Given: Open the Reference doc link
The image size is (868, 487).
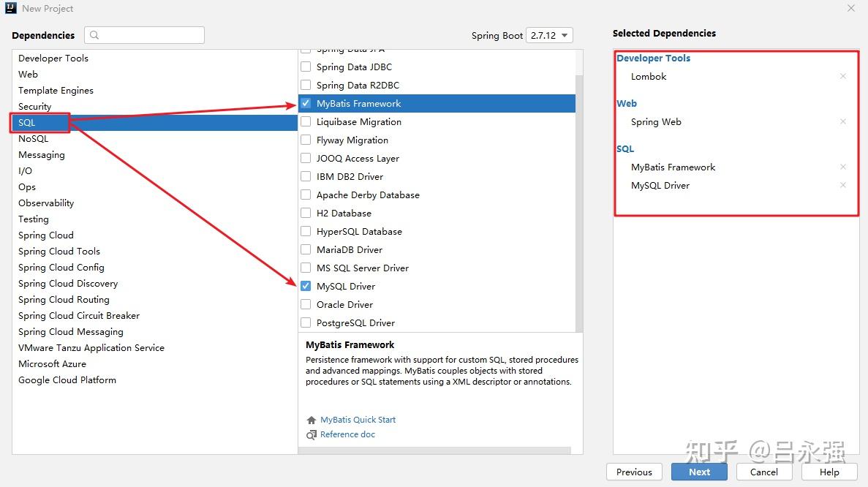Looking at the screenshot, I should (x=347, y=434).
